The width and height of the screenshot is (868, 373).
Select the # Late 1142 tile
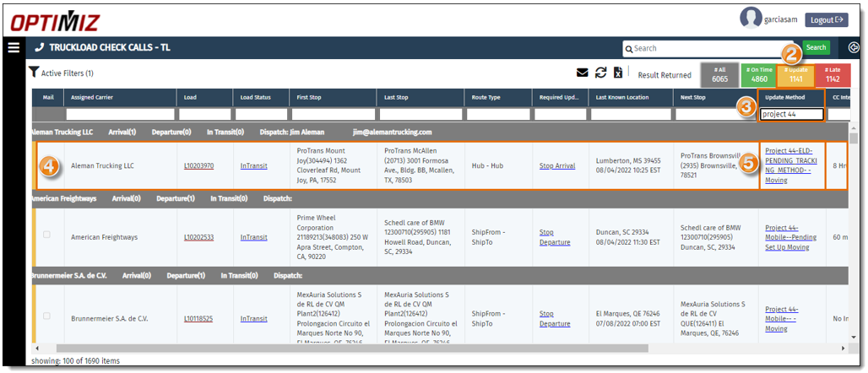click(833, 75)
